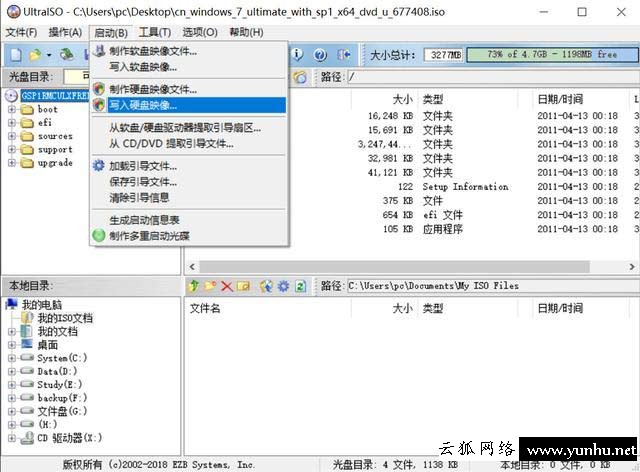
Task: Click the CD 驱动器(X:) drive icon
Action: point(27,438)
